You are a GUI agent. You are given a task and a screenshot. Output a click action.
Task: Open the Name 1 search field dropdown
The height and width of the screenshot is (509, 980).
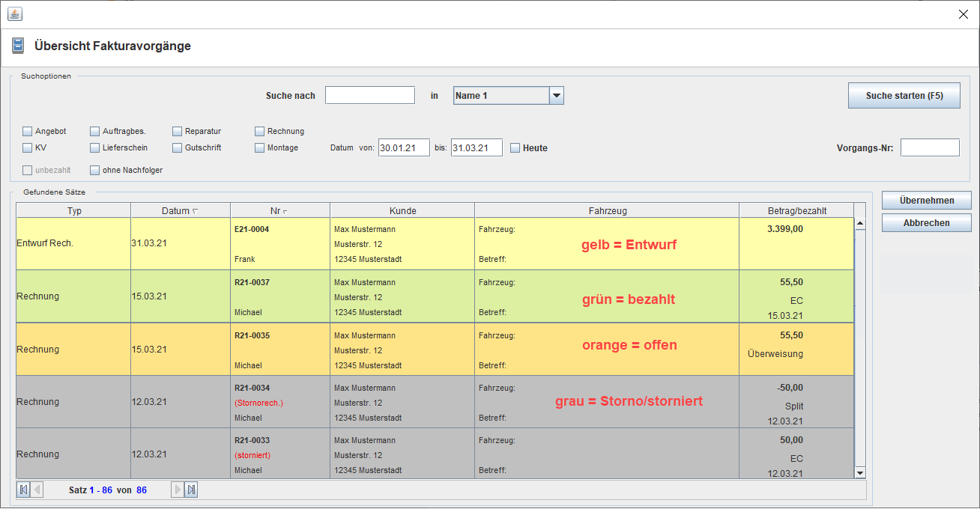point(556,95)
